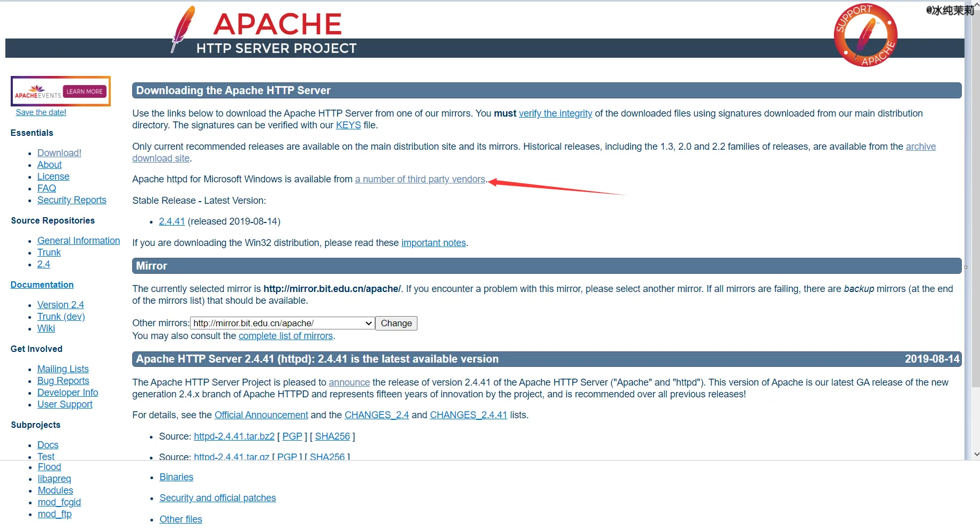Open Bug Reports link
Image resolution: width=980 pixels, height=530 pixels.
pyautogui.click(x=63, y=381)
